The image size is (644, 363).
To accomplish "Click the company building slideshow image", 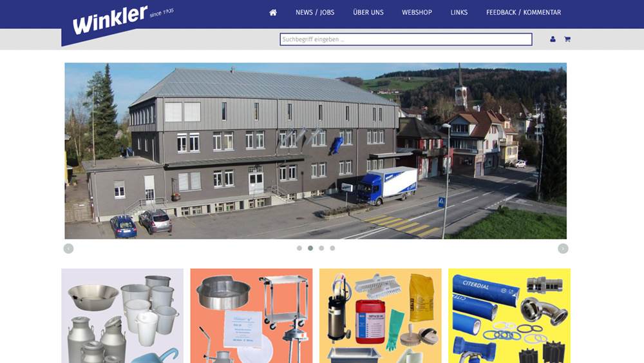I will tap(316, 151).
